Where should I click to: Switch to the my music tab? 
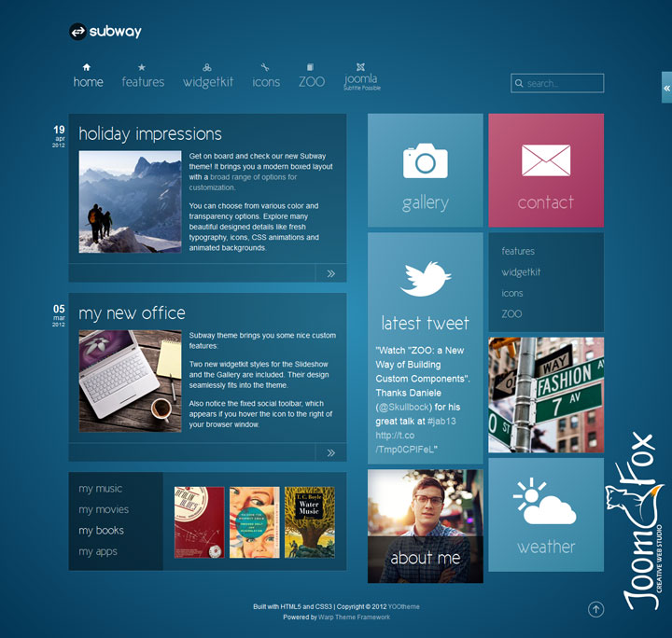point(100,489)
